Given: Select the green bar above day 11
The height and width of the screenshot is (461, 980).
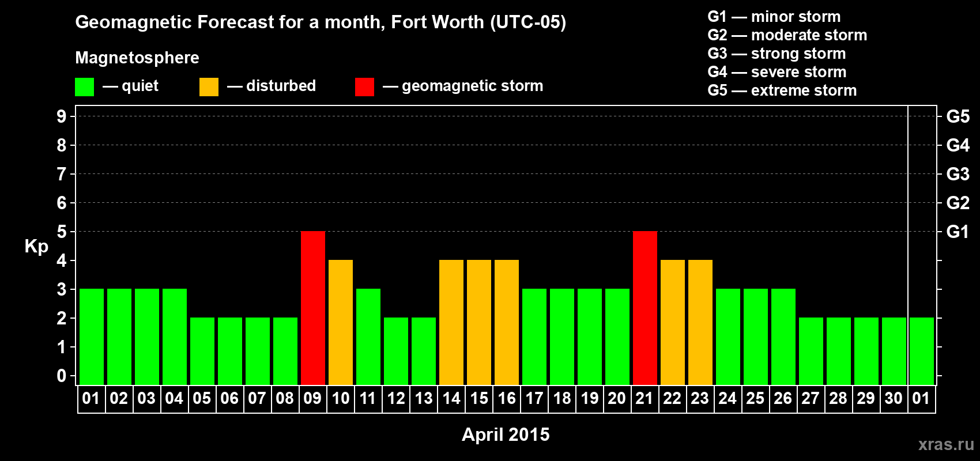Looking at the screenshot, I should tap(368, 337).
